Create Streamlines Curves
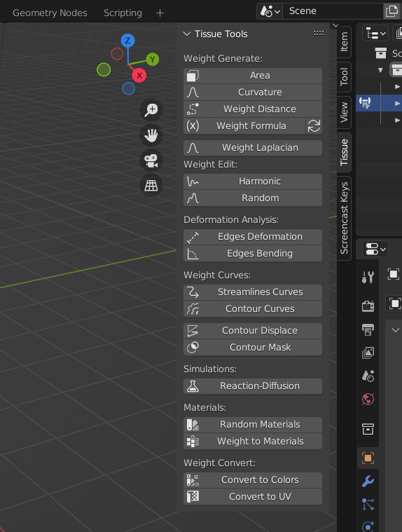 point(253,292)
